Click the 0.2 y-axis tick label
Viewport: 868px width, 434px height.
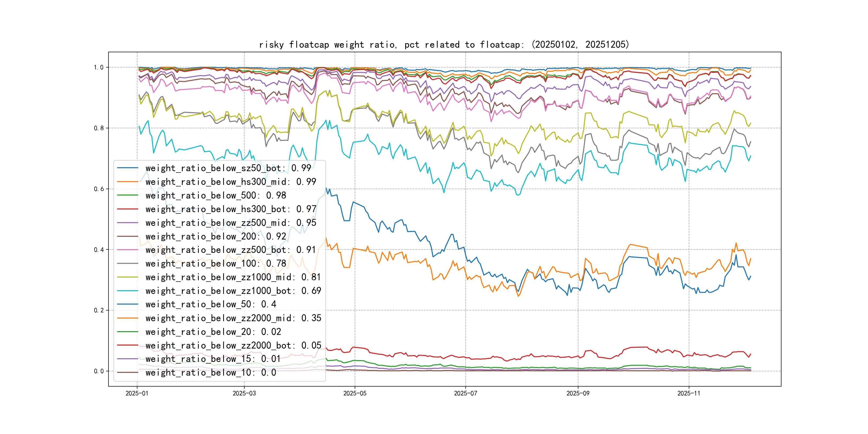pyautogui.click(x=99, y=310)
